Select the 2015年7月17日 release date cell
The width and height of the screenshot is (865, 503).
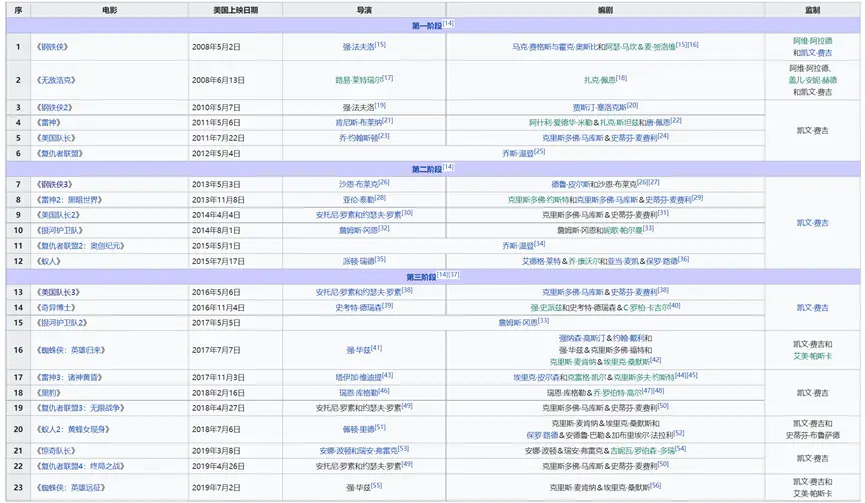(x=236, y=261)
